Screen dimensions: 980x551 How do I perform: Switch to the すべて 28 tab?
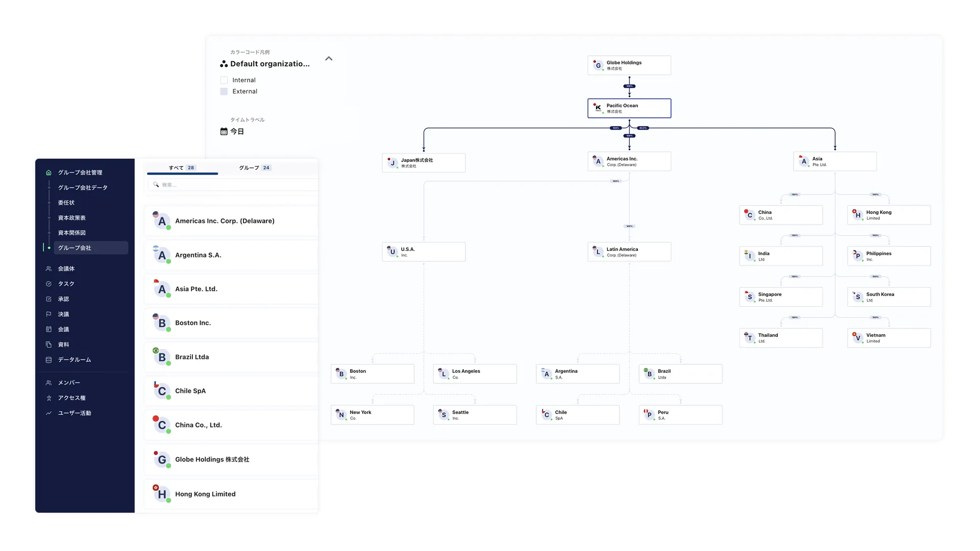click(x=182, y=168)
